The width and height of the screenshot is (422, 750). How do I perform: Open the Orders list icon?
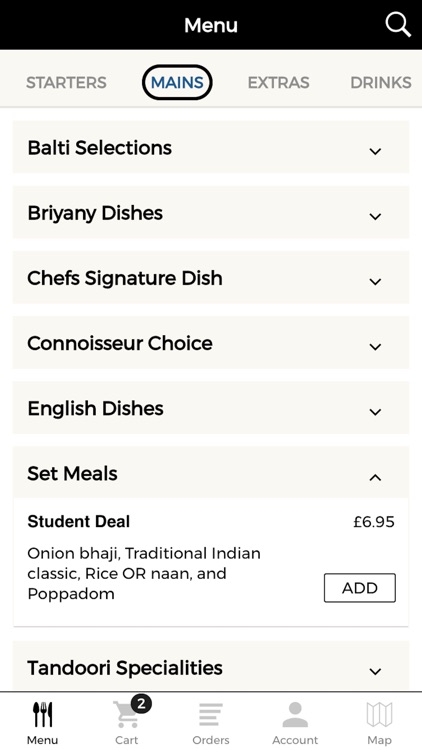[x=211, y=715]
